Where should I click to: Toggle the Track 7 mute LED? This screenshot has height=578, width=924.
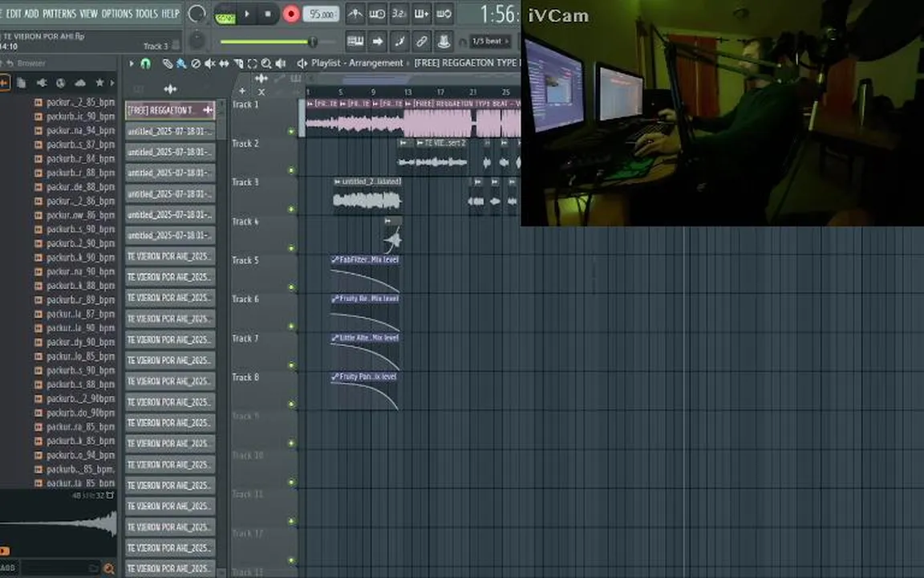(291, 365)
